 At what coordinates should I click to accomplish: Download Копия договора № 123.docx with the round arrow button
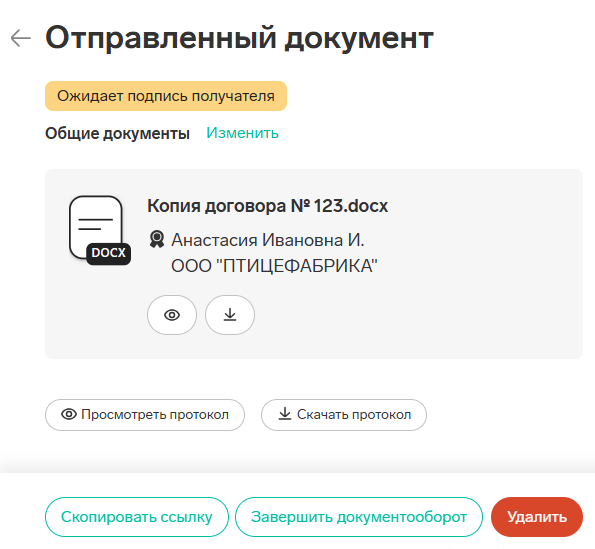click(230, 315)
